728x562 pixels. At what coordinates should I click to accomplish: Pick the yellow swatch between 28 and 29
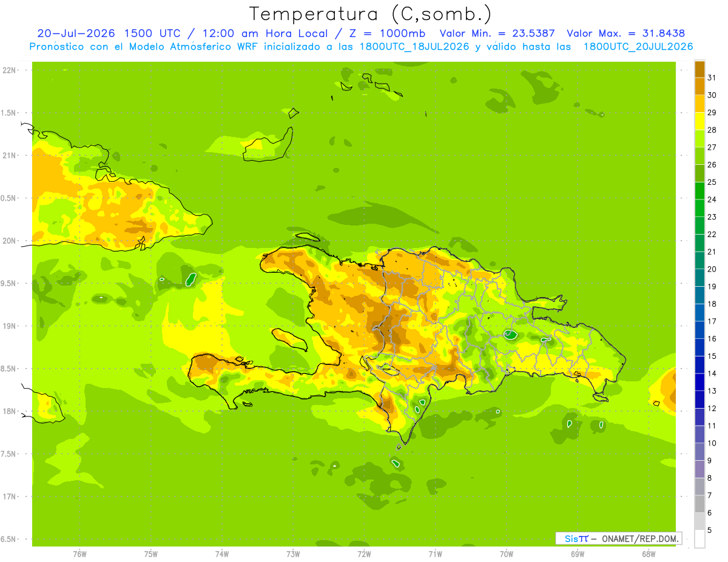(x=699, y=121)
